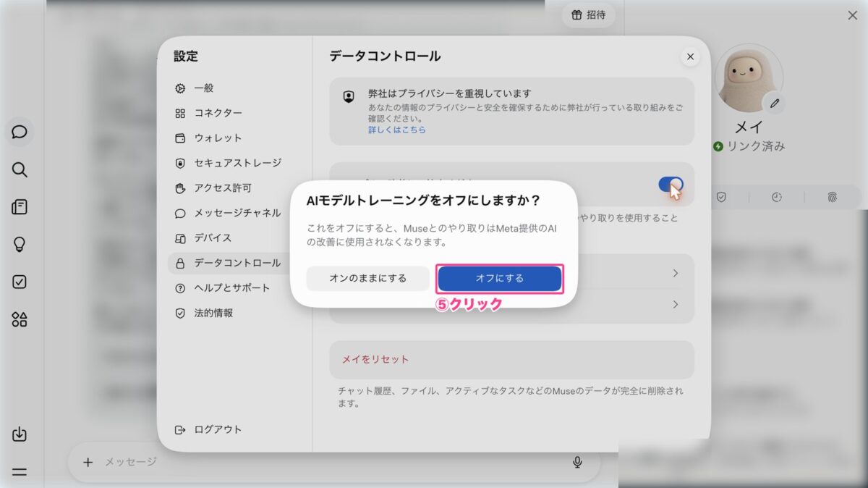This screenshot has height=488, width=868.
Task: Click オンのままにする to cancel
Action: click(367, 278)
